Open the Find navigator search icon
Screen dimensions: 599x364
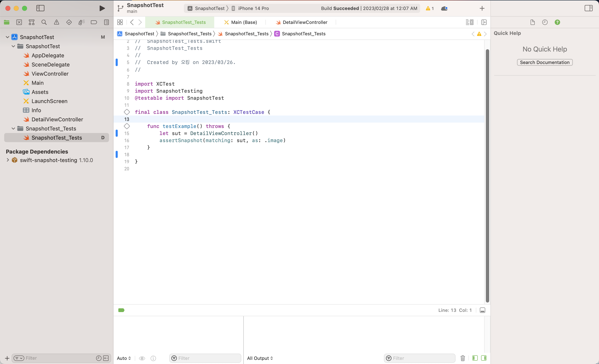[44, 22]
